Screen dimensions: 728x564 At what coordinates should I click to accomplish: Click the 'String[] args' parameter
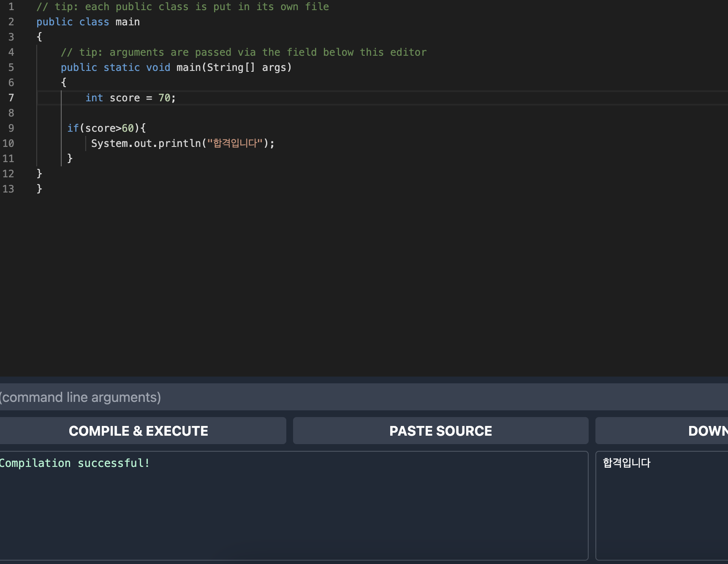coord(246,68)
